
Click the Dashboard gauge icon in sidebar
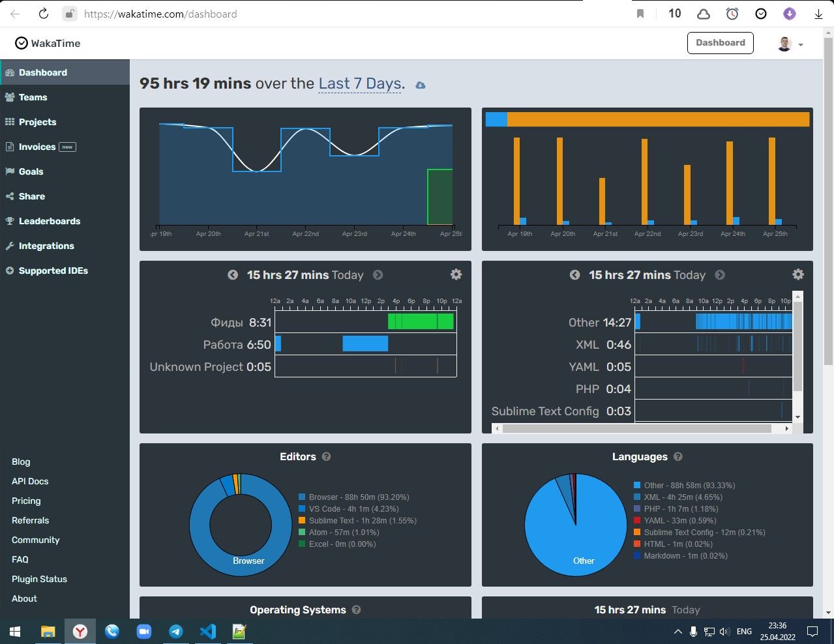click(10, 72)
